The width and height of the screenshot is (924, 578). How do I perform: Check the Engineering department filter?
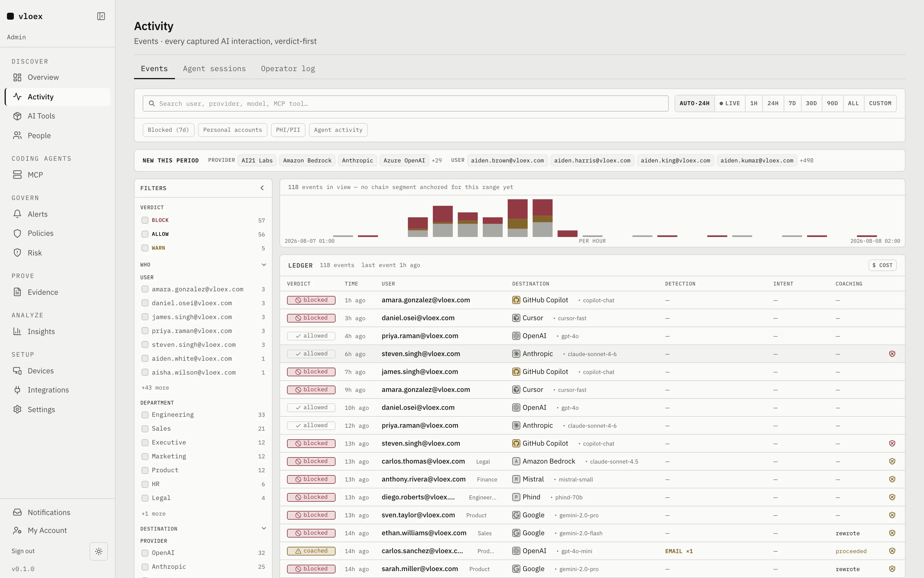pos(145,415)
